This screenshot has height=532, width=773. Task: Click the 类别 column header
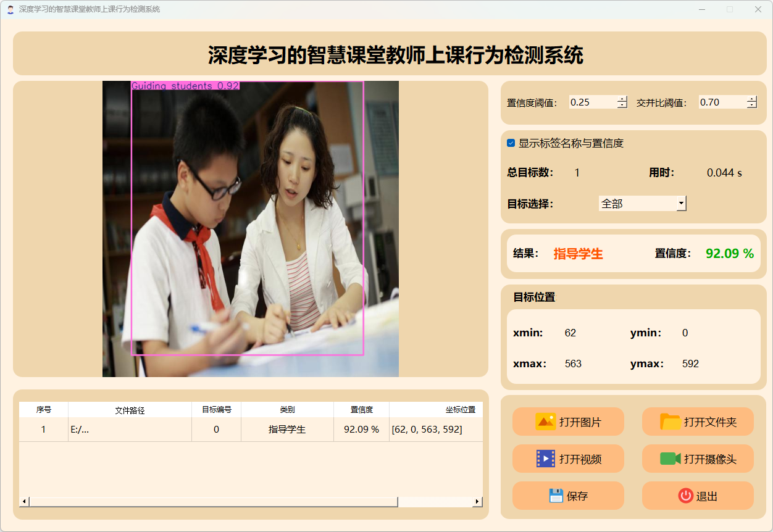coord(288,410)
